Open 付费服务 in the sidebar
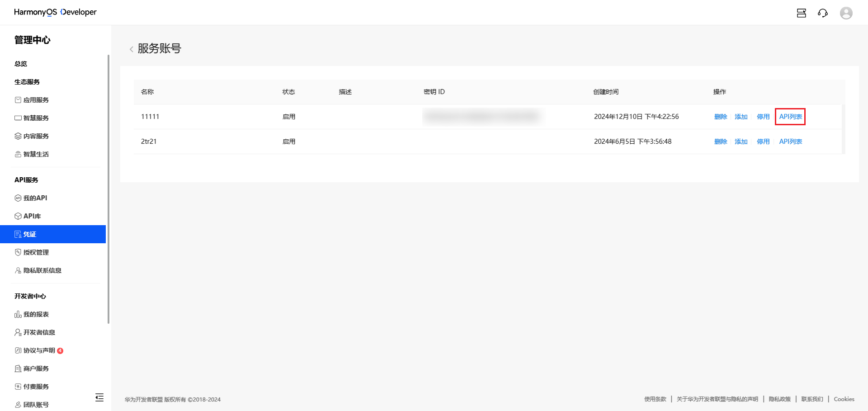Image resolution: width=868 pixels, height=411 pixels. [x=36, y=386]
